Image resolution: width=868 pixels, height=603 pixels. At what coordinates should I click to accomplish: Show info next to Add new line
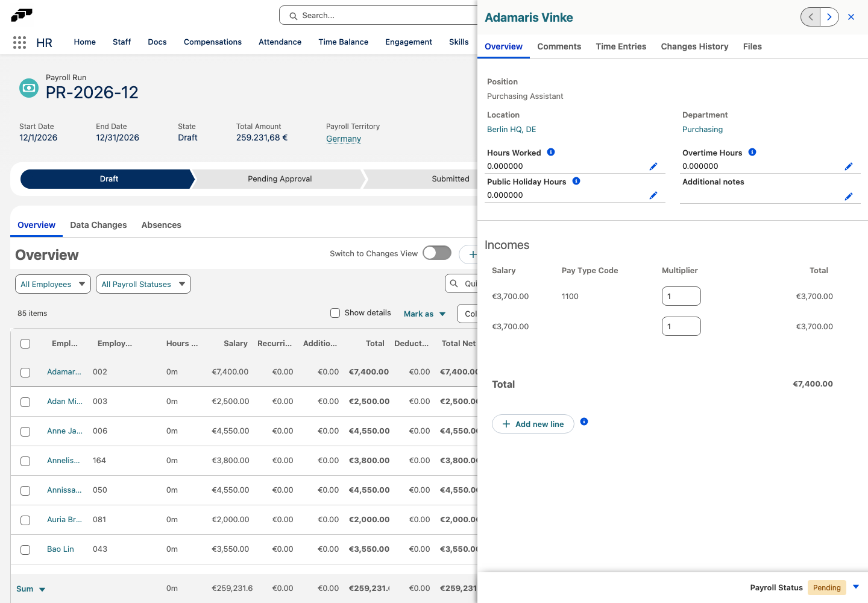click(584, 421)
